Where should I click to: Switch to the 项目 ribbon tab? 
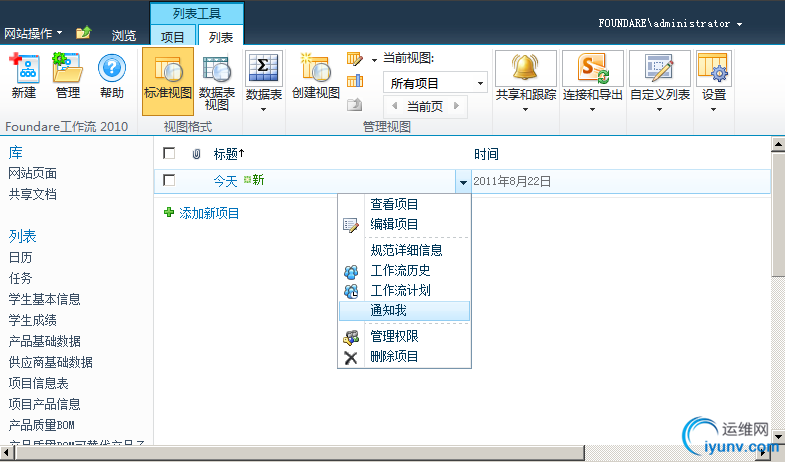coord(172,37)
